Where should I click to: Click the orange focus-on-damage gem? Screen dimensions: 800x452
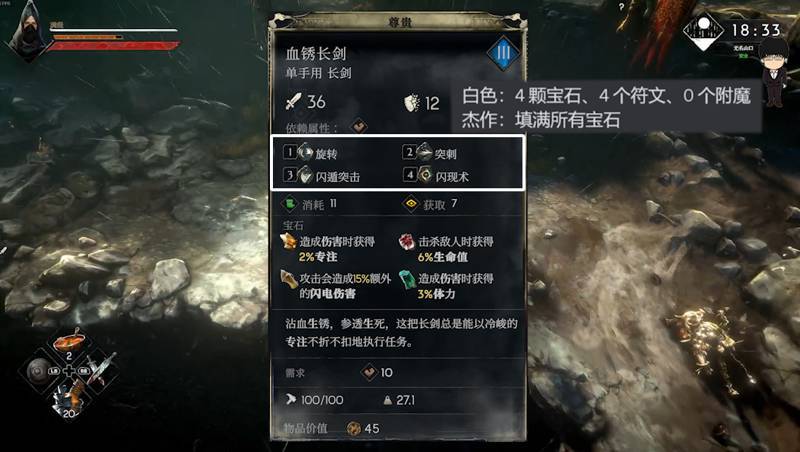click(289, 241)
